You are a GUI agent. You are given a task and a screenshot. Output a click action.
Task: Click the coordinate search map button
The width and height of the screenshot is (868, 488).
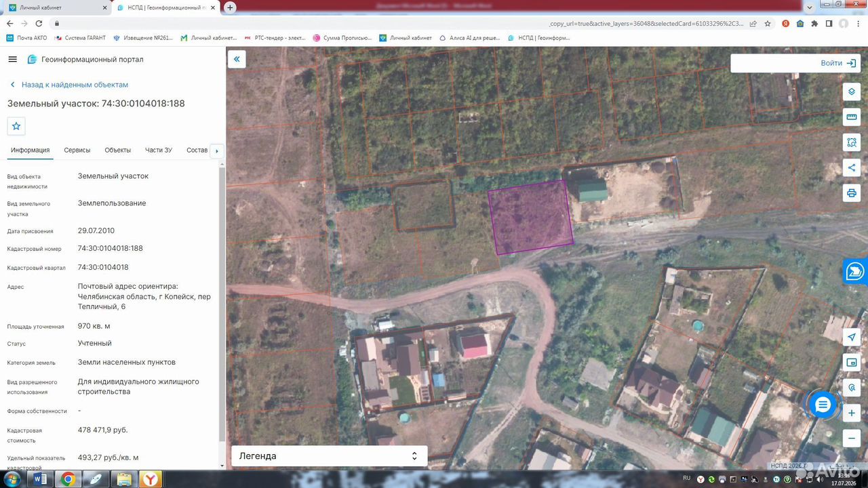point(852,388)
